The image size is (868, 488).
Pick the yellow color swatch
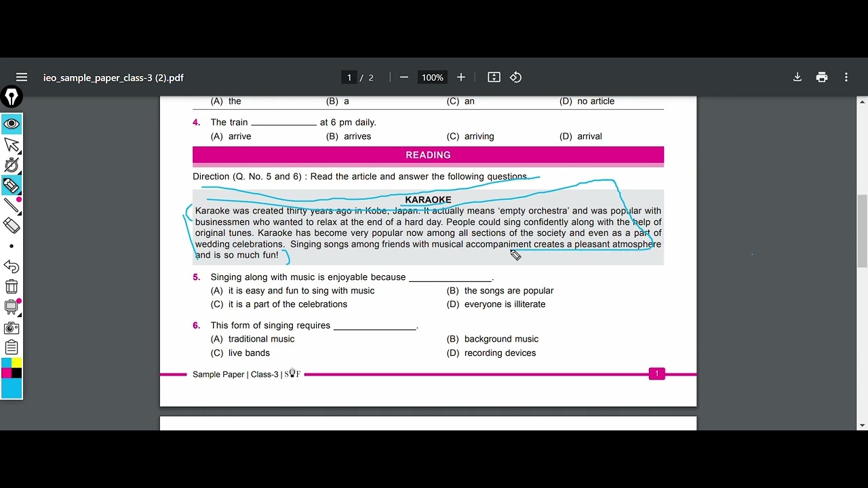pos(17,363)
